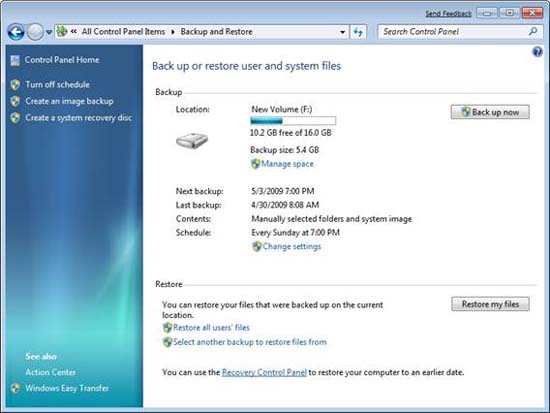Click the search magnifier icon
The image size is (550, 413).
click(x=533, y=32)
